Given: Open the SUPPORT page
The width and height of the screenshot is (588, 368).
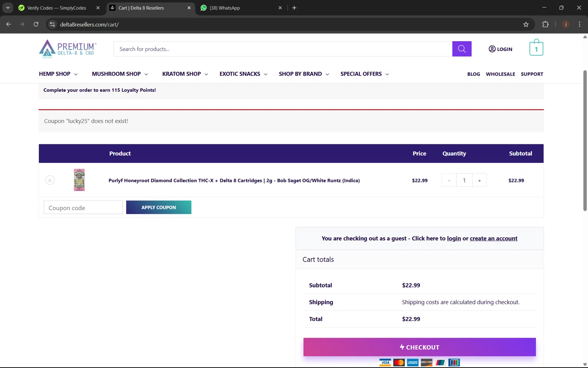Looking at the screenshot, I should point(532,74).
